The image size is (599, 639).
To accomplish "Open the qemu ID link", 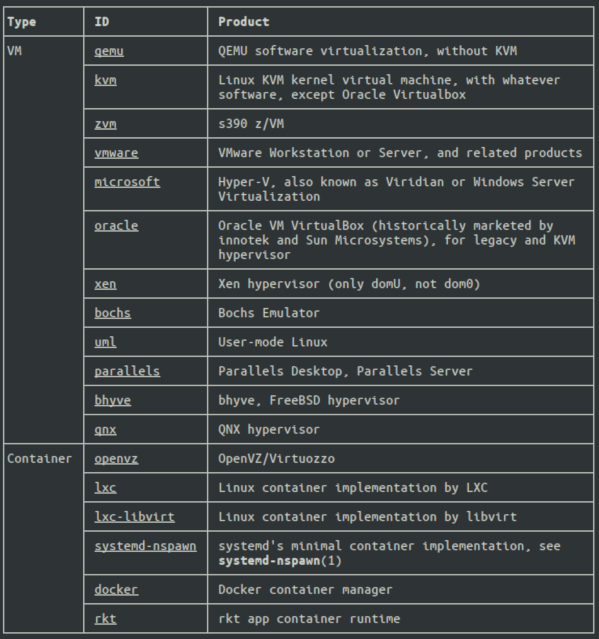I will (109, 51).
